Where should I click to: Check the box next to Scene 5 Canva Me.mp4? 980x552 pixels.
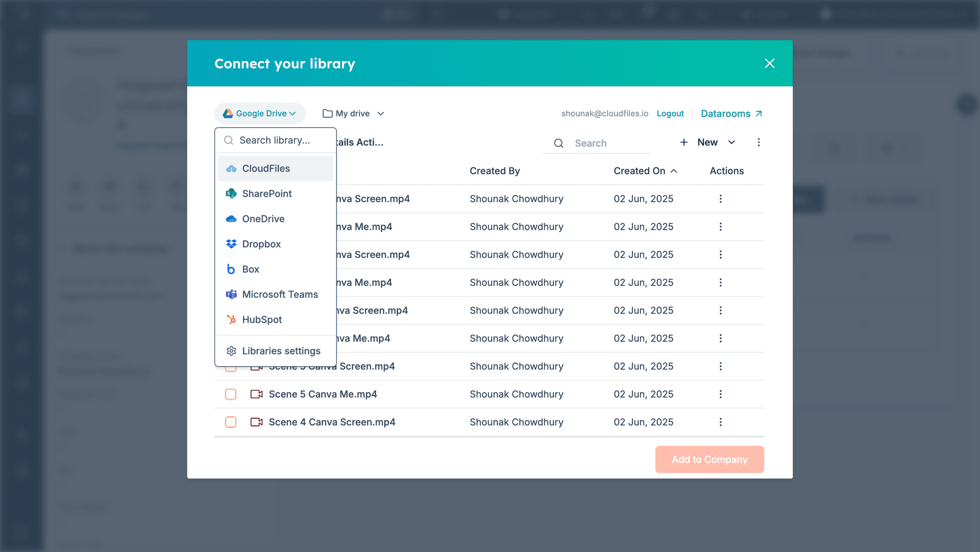(231, 394)
